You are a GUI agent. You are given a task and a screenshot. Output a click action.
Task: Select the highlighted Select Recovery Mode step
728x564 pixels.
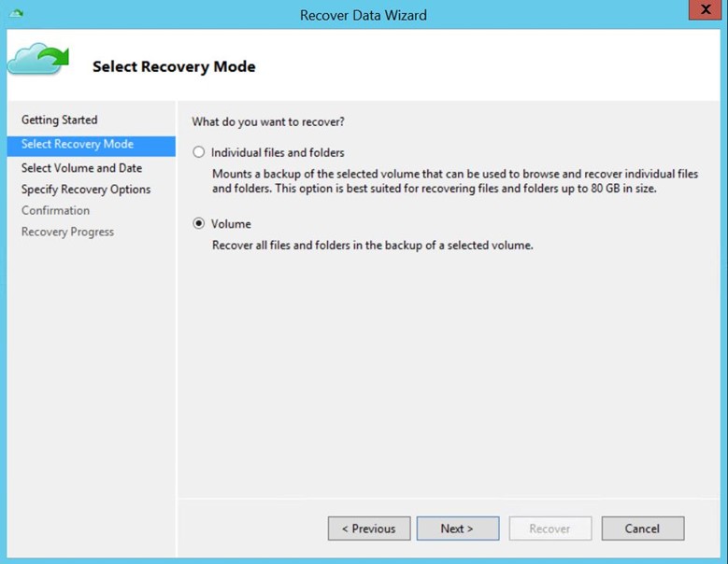78,145
